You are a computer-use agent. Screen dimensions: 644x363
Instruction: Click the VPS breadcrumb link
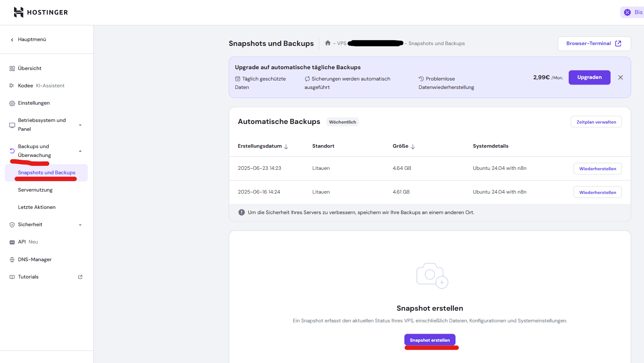pyautogui.click(x=342, y=43)
